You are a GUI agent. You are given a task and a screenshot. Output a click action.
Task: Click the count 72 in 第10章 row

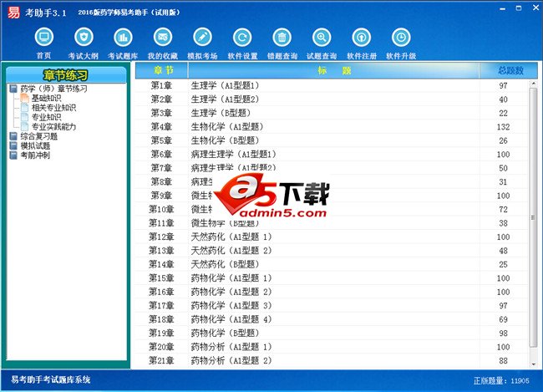503,209
